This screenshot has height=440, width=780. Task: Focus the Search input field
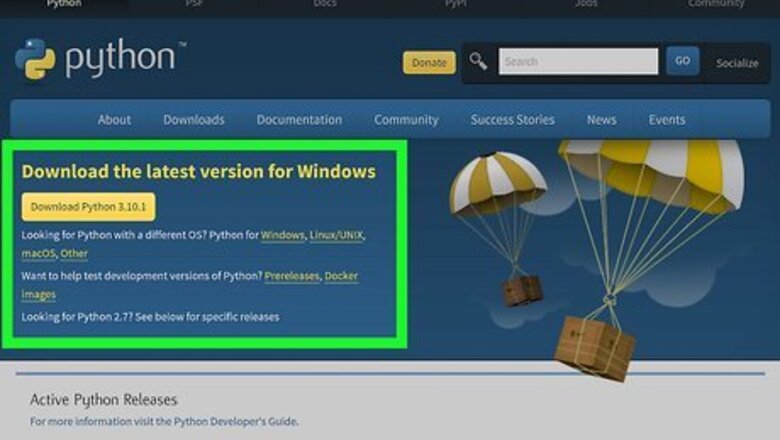[578, 62]
